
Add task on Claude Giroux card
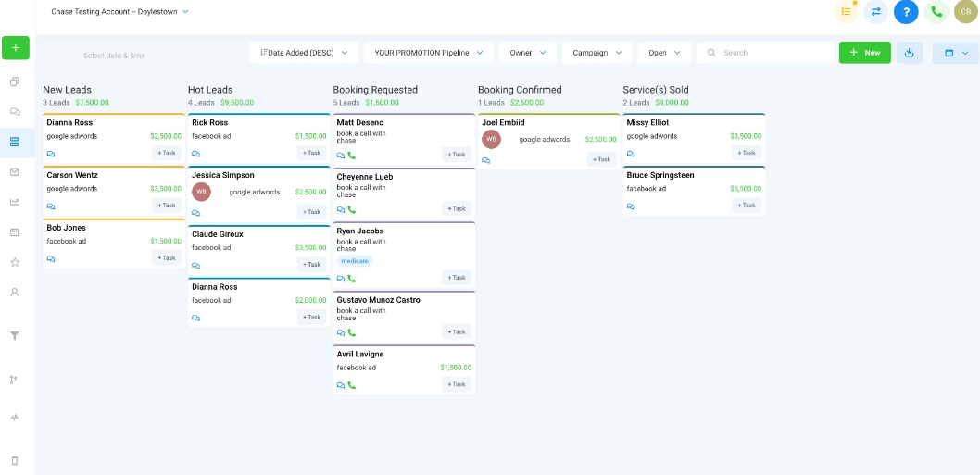coord(311,265)
